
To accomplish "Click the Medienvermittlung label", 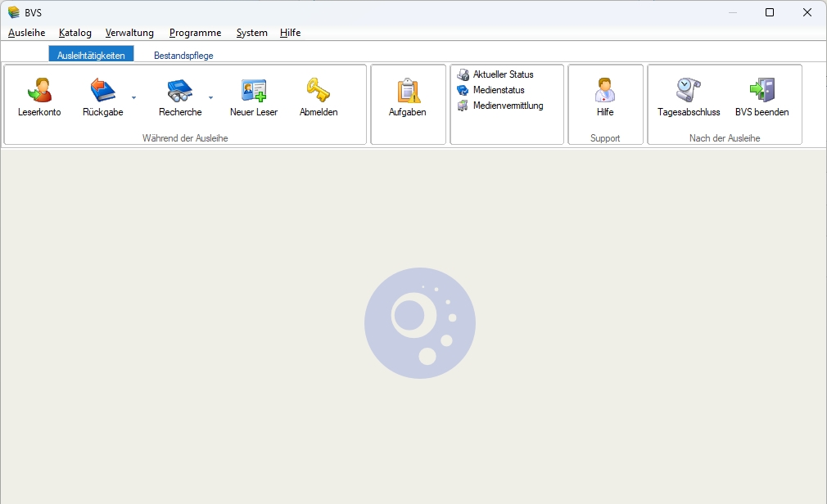I will (x=508, y=105).
